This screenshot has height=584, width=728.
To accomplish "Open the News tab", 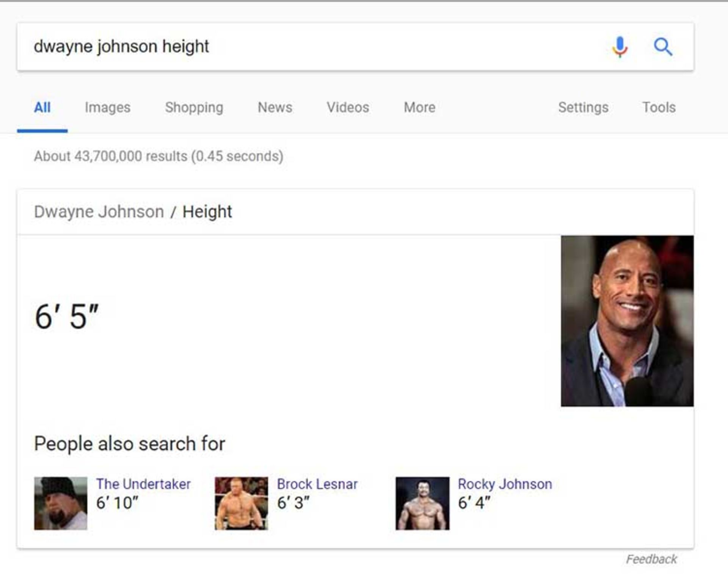I will pos(275,107).
